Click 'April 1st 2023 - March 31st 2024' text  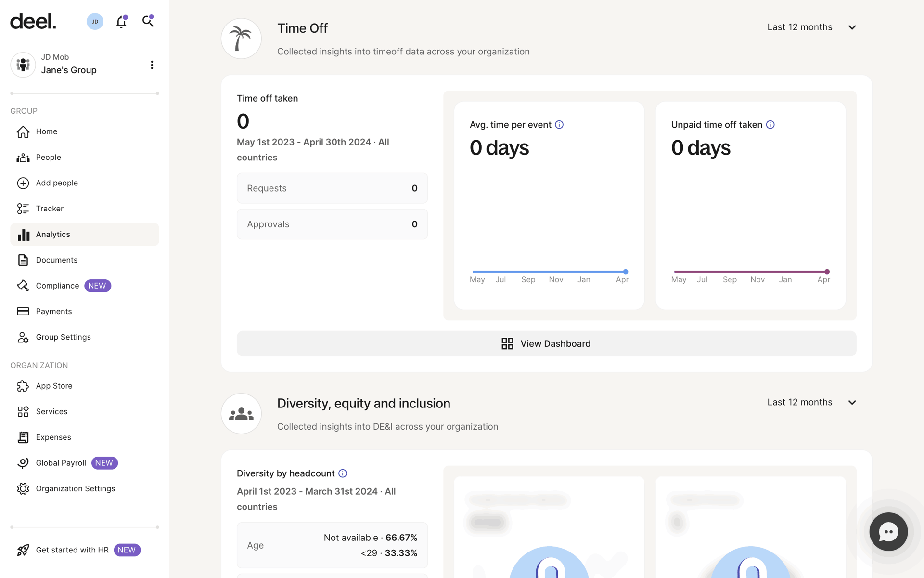click(307, 491)
